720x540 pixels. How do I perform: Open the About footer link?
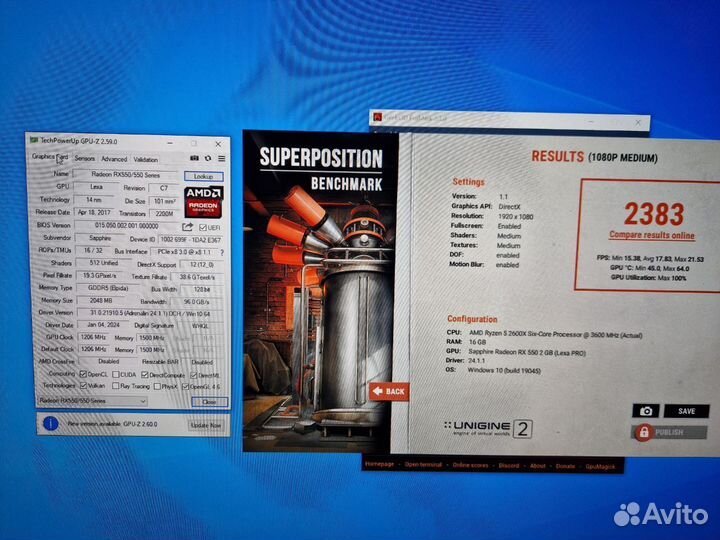pos(538,466)
